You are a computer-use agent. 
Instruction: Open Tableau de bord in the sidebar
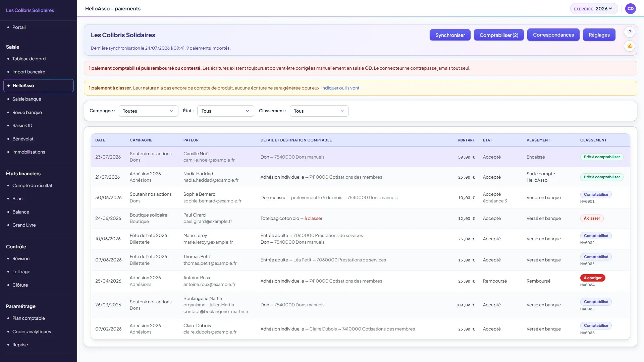pyautogui.click(x=29, y=59)
